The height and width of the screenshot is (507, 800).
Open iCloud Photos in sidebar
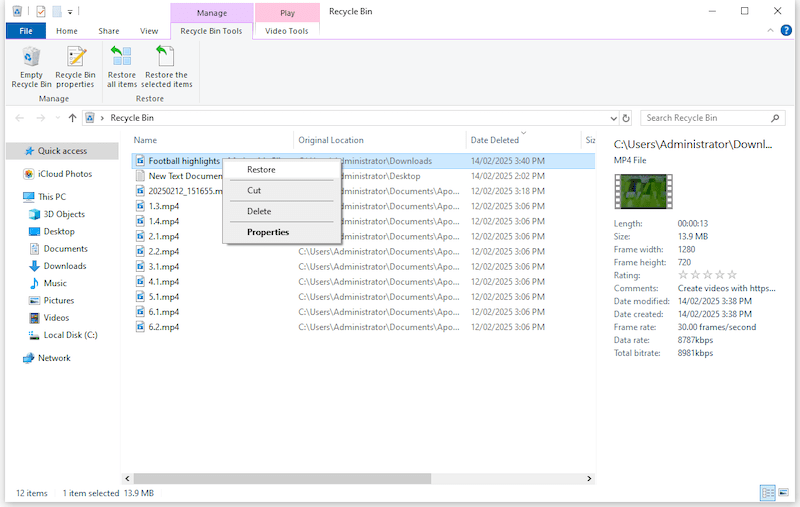tap(65, 174)
